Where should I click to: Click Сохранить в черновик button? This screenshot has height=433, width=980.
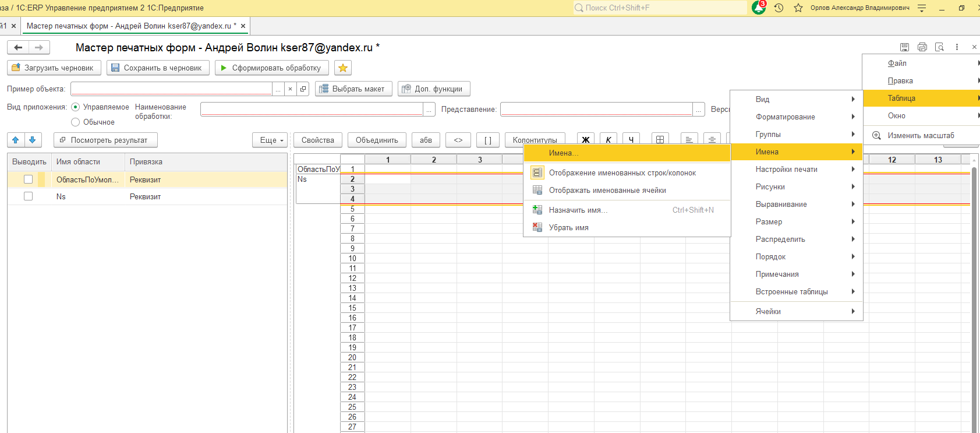(x=158, y=68)
